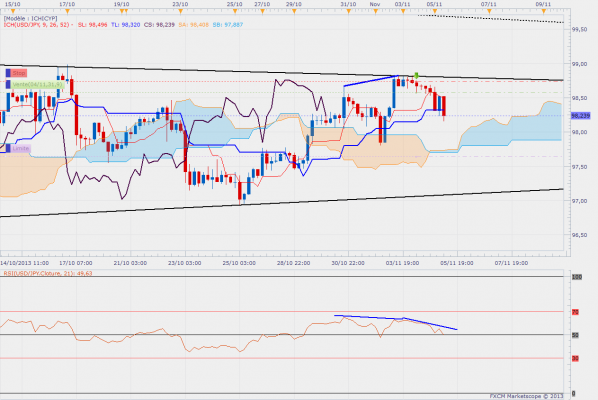598x400 pixels.
Task: Click the SL: 98,496 legend value
Action: tap(92, 25)
